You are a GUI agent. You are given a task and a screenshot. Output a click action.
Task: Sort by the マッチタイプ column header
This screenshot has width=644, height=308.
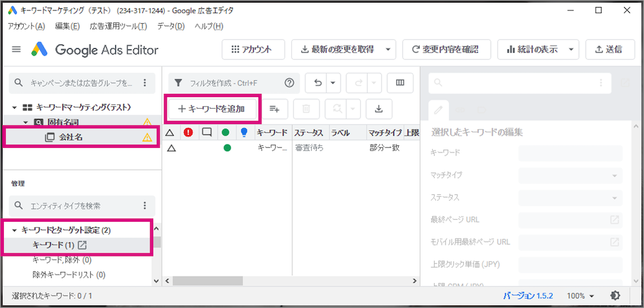(x=385, y=132)
